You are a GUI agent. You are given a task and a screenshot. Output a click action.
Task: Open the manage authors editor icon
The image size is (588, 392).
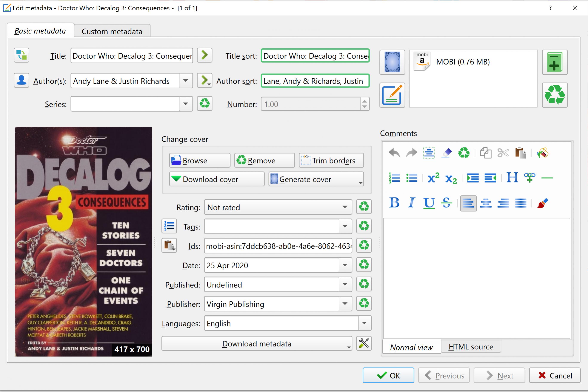(x=22, y=80)
